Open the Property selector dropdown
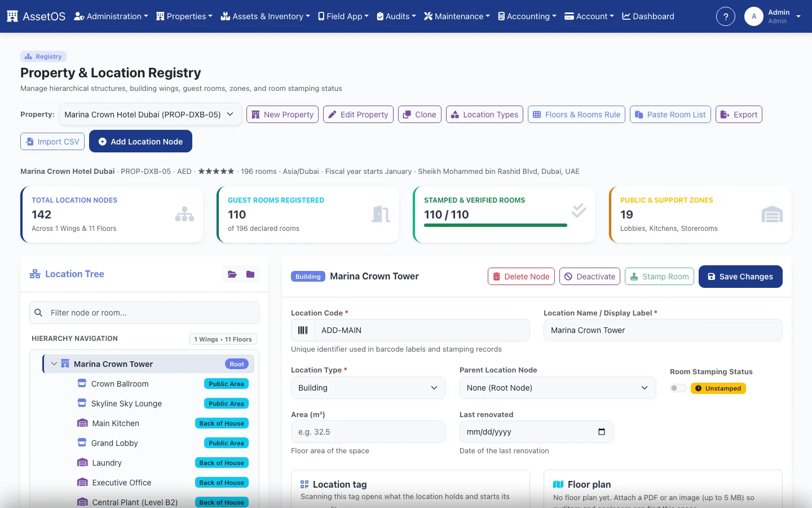812x508 pixels. [151, 115]
